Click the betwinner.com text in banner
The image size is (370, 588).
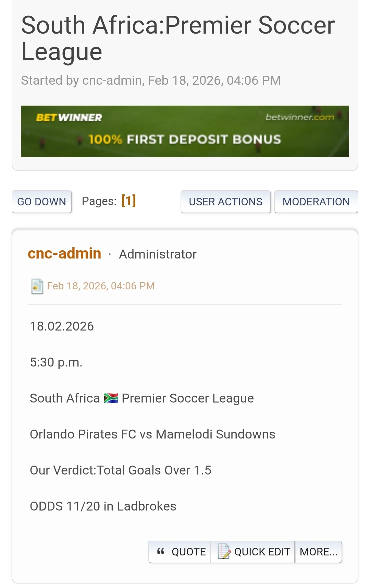pos(299,117)
